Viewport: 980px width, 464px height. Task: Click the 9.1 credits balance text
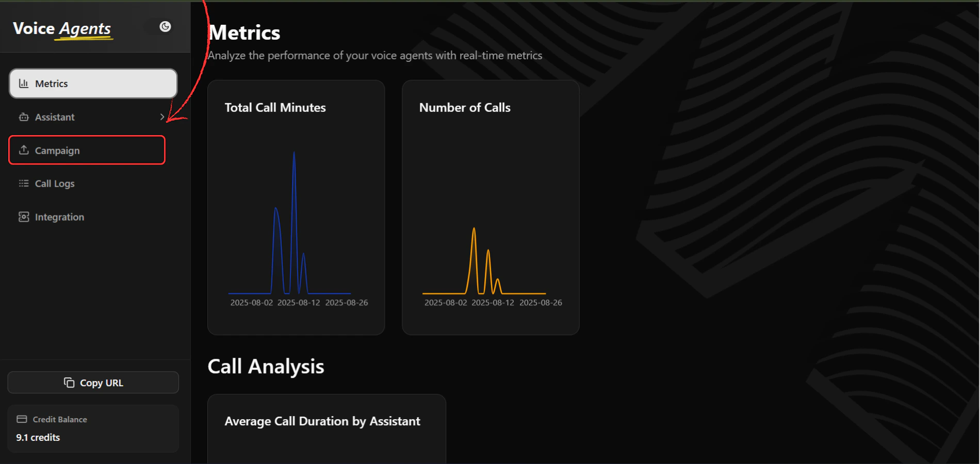[x=38, y=437]
